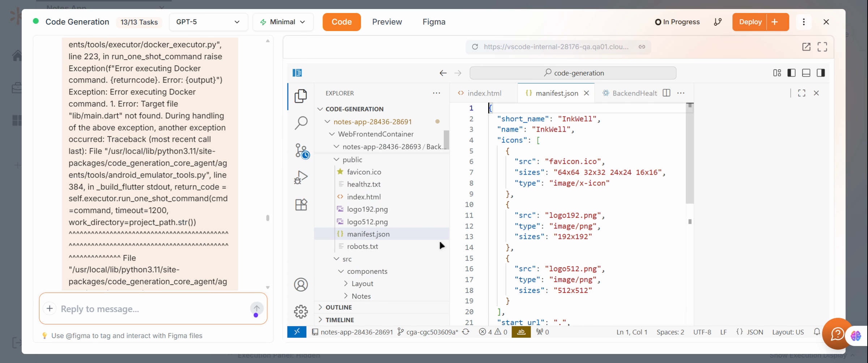Screen dimensions: 868x363
Task: Open the Accounts icon in activity bar
Action: pos(301,285)
